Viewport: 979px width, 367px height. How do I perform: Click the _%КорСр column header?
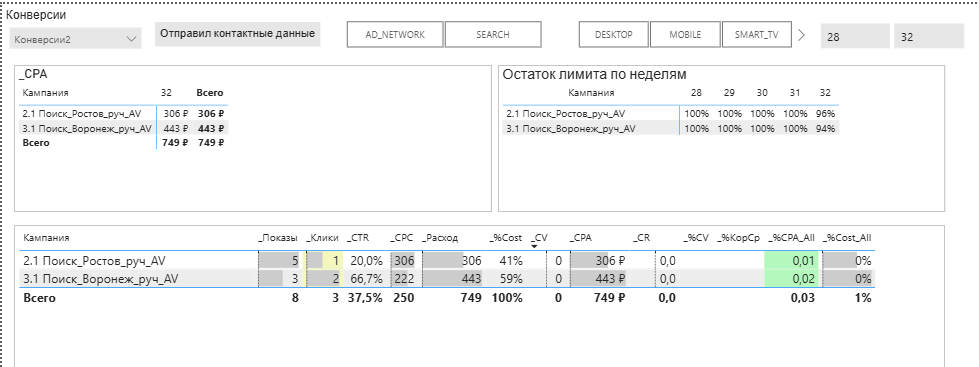738,238
